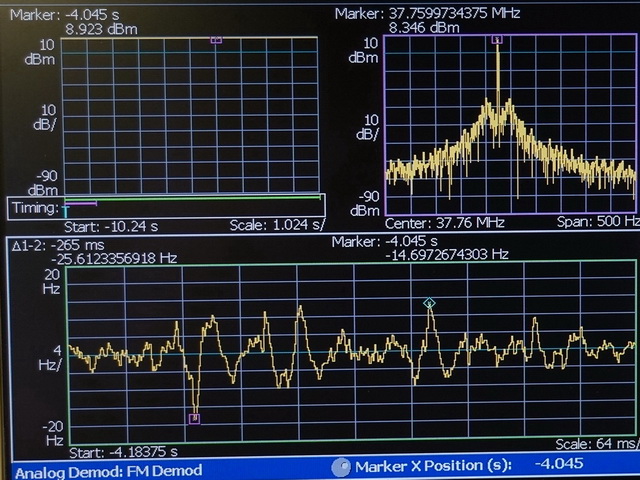Click the Scale: 1.024 s/ readout
The height and width of the screenshot is (480, 640).
coord(277,225)
